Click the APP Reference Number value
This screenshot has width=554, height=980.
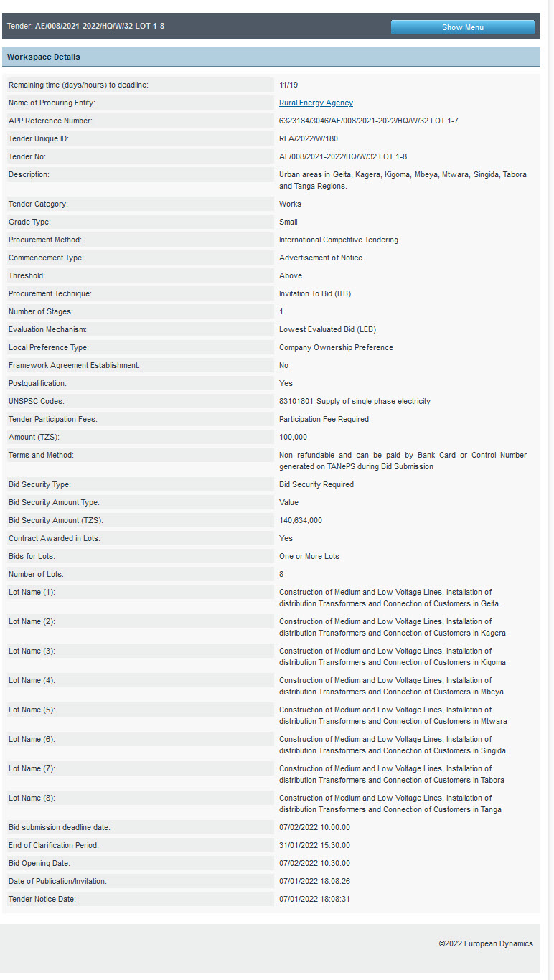pos(368,121)
